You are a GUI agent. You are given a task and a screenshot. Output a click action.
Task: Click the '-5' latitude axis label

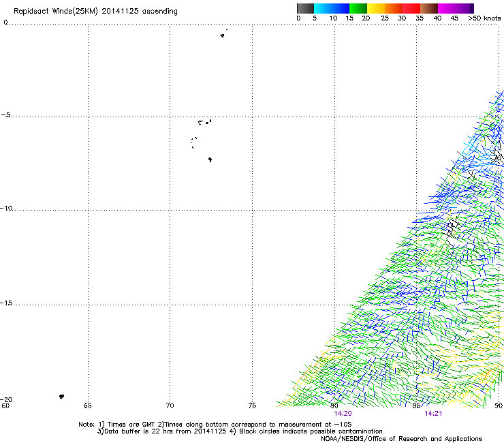point(5,115)
